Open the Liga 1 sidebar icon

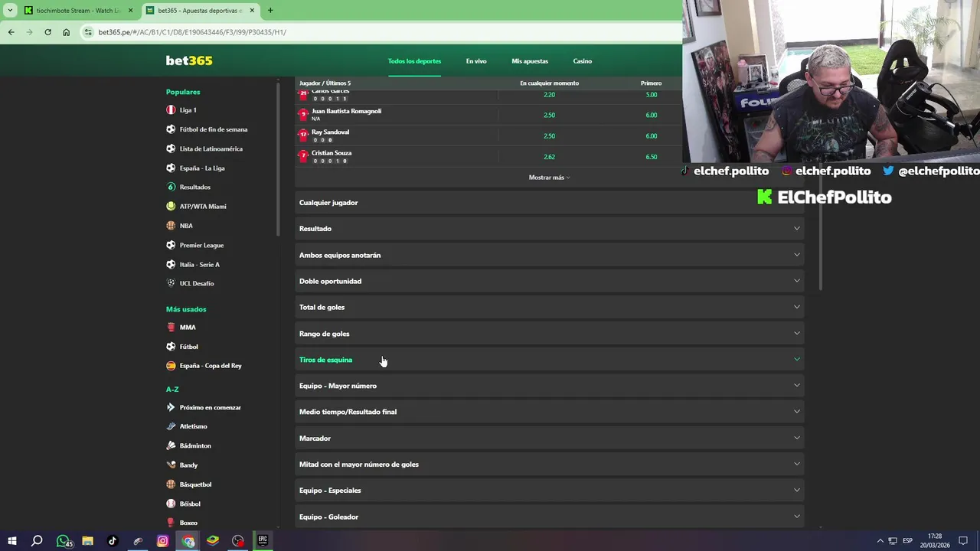point(171,110)
